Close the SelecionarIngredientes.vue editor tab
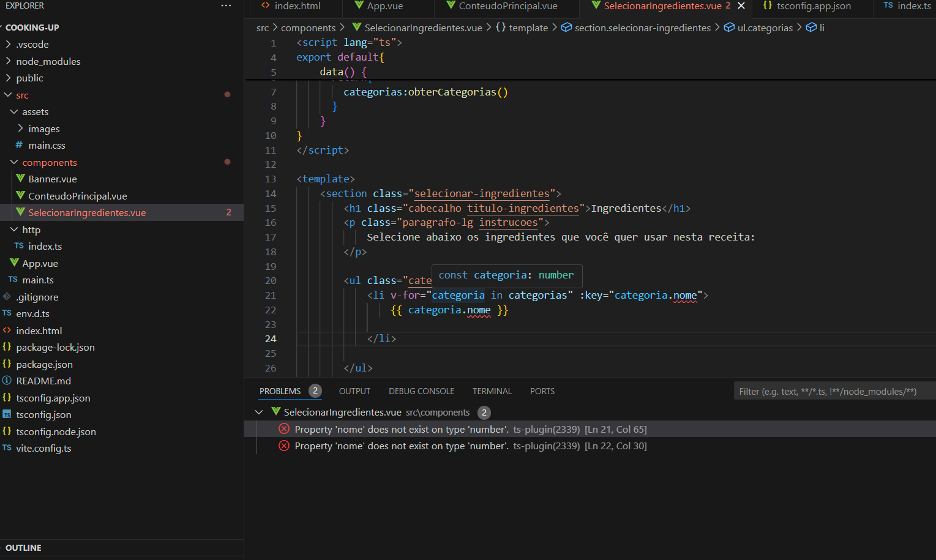The height and width of the screenshot is (560, 936). 741,6
